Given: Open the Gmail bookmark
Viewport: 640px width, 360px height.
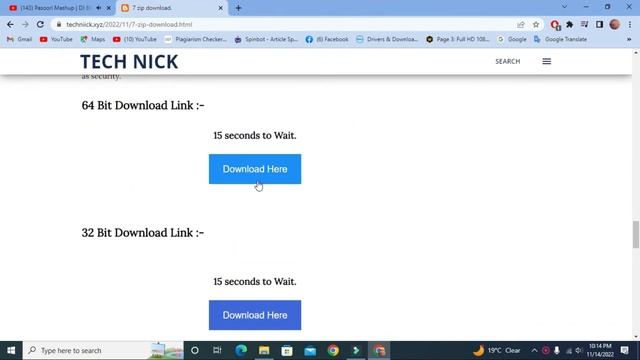Looking at the screenshot, I should pos(20,39).
